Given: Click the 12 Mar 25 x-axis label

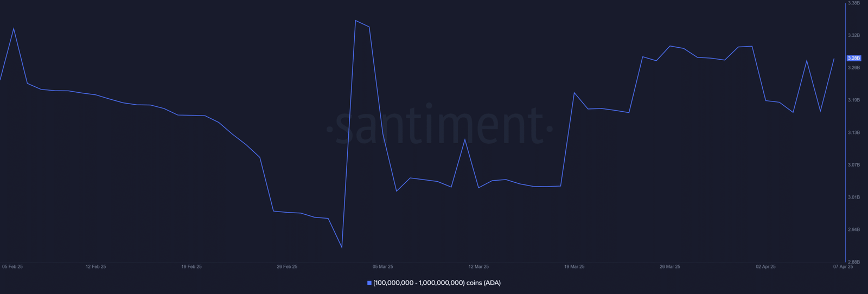Looking at the screenshot, I should coord(478,267).
